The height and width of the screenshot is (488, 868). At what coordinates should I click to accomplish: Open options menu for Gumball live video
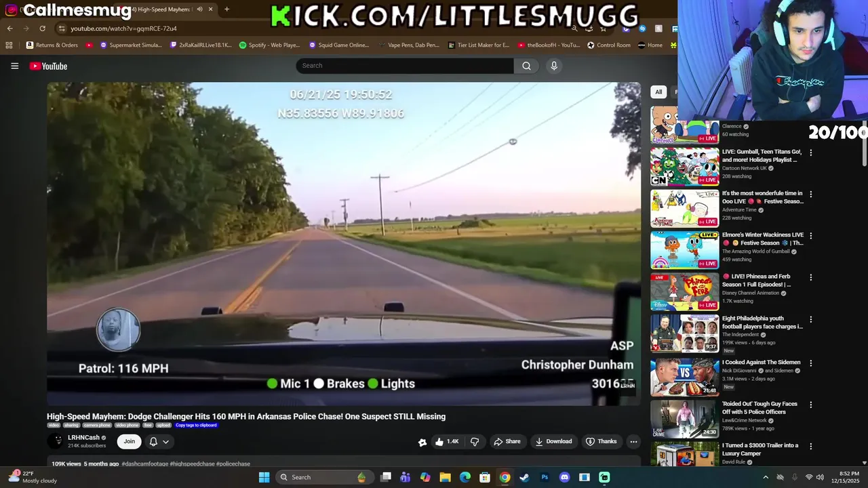pos(810,152)
